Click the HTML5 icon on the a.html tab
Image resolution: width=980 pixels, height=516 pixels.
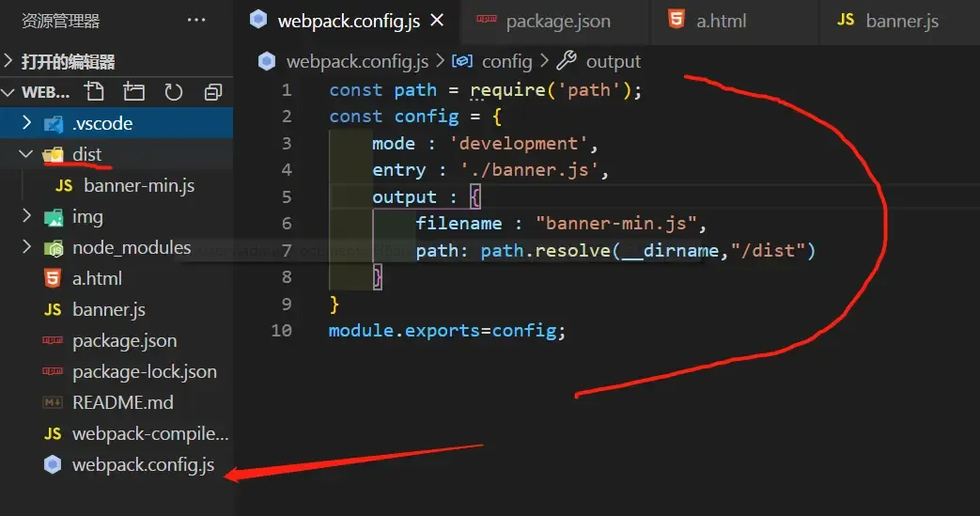677,19
